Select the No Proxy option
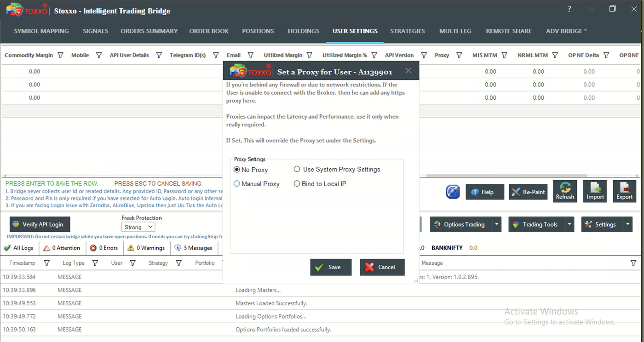Screen dimensions: 644x342 click(251, 170)
